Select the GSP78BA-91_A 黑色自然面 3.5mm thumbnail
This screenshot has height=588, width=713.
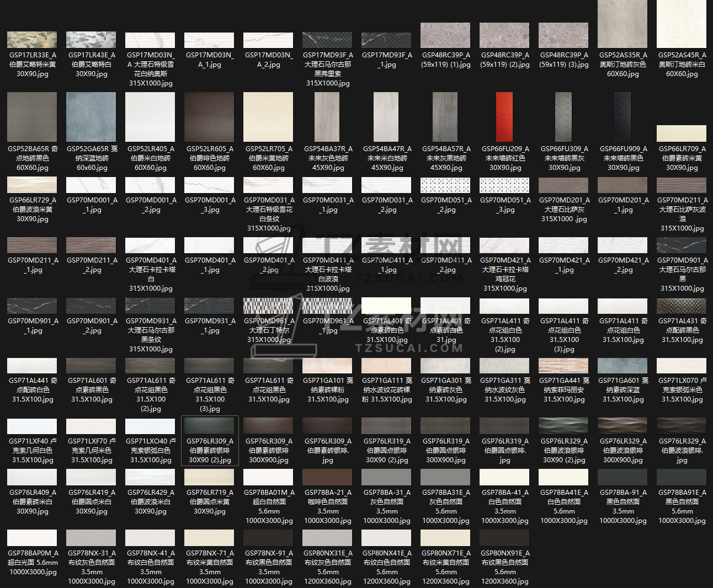[x=622, y=477]
